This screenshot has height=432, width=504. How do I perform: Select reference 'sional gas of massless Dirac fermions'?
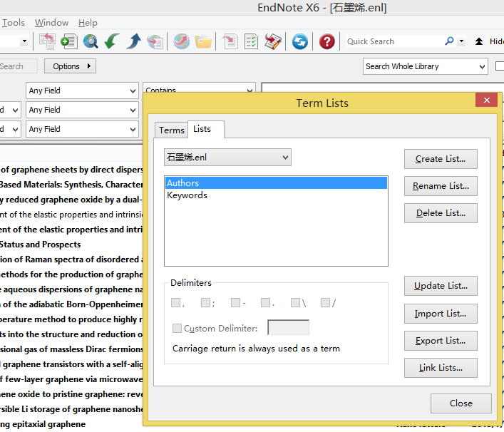tap(71, 349)
